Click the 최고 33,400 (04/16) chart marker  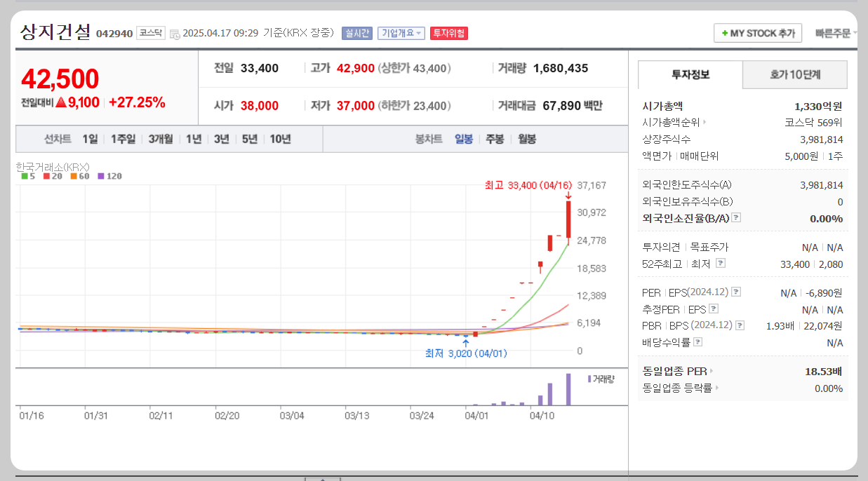point(528,185)
